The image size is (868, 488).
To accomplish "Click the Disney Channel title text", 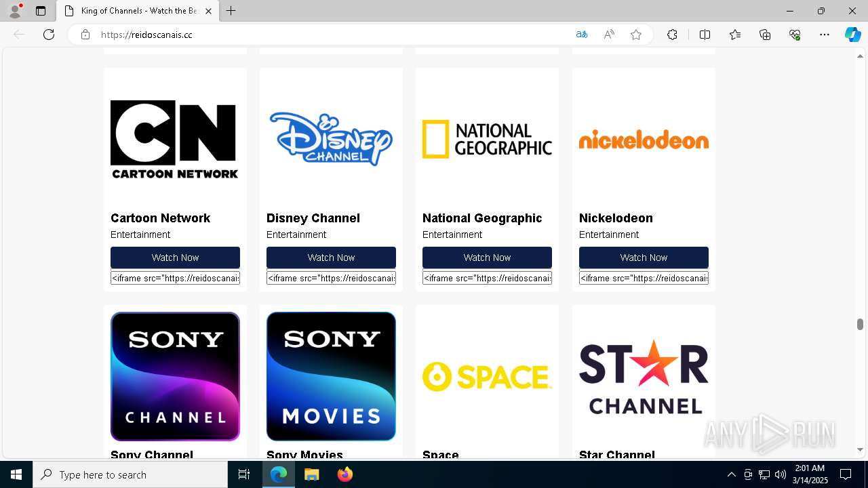I will [313, 218].
